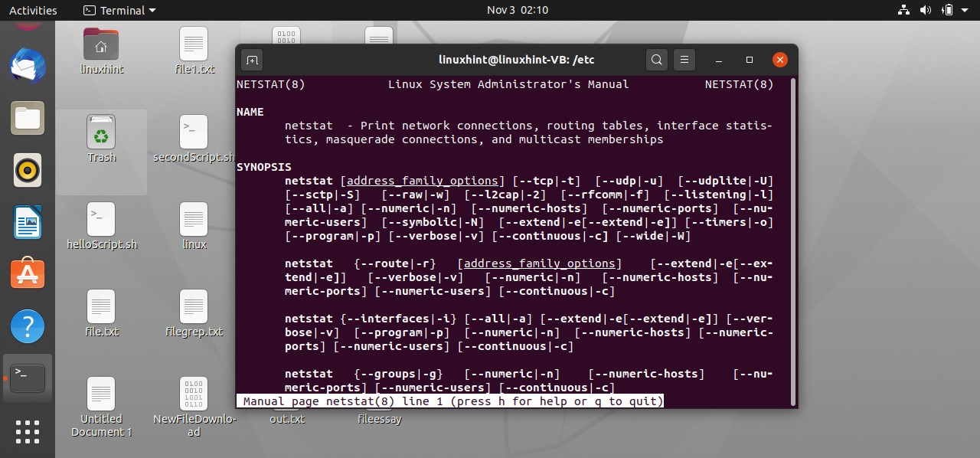Click the Manual page netstat(8) status line
The image size is (980, 458).
click(x=450, y=401)
